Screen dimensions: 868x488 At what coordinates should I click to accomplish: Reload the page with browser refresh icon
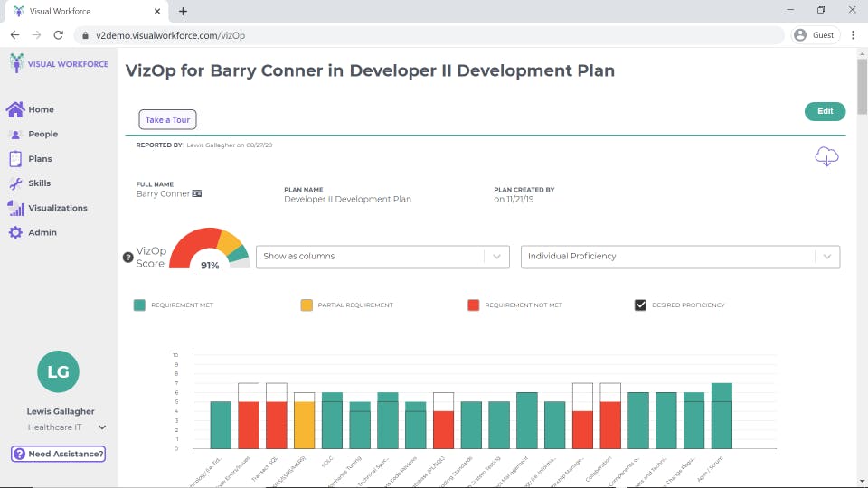click(59, 35)
